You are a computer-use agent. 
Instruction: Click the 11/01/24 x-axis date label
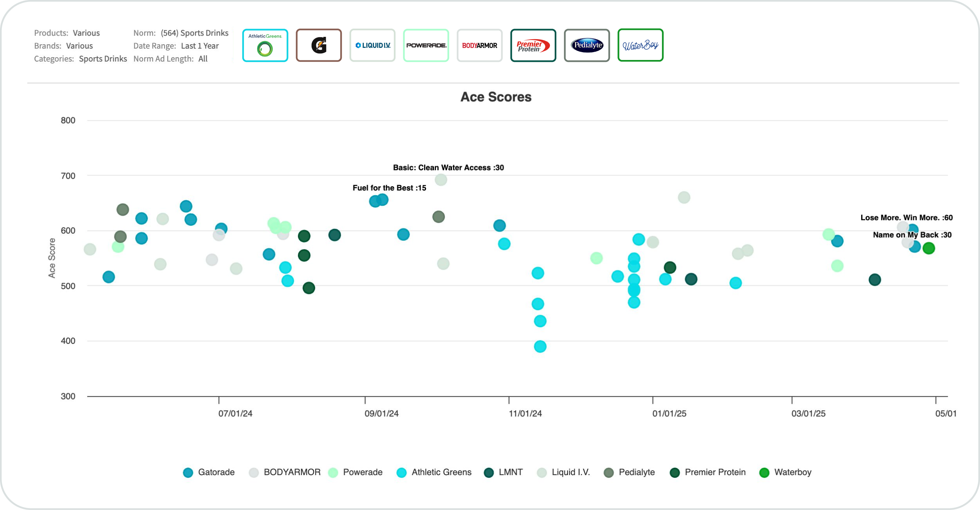coord(525,414)
